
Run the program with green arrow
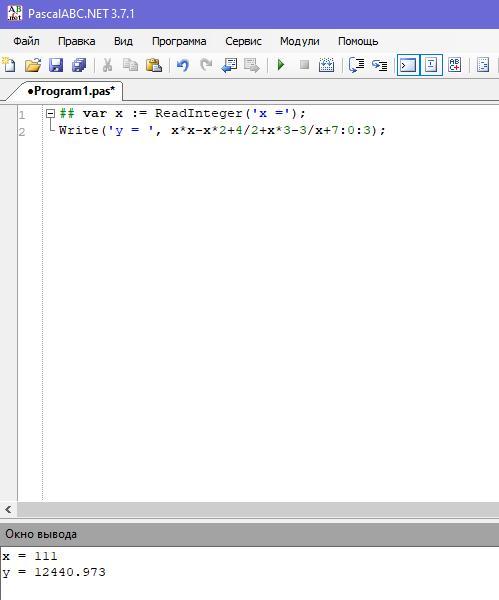point(281,65)
